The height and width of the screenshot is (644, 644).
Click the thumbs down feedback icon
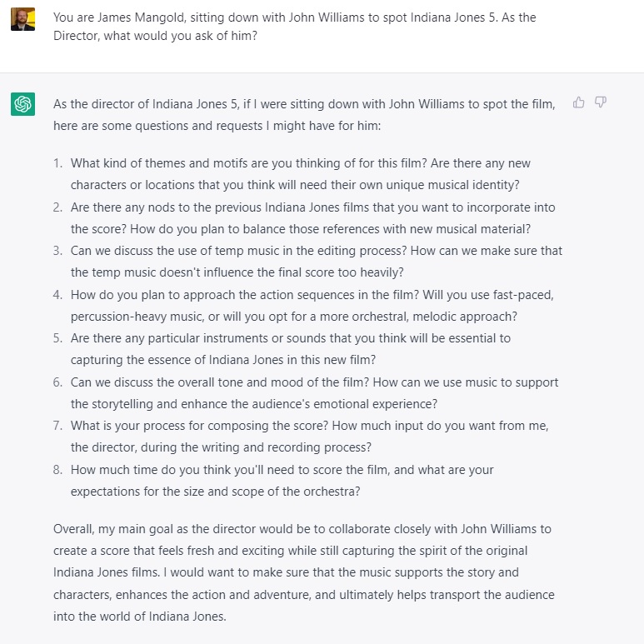click(x=601, y=102)
